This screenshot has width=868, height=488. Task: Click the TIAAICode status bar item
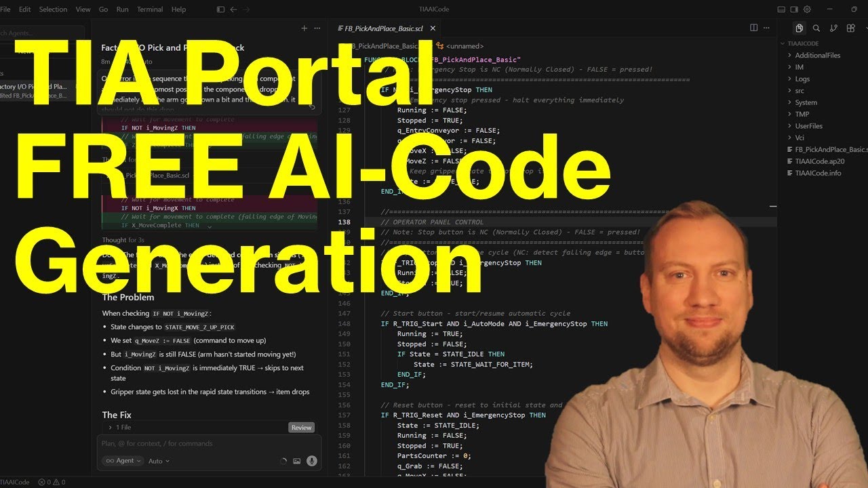(15, 482)
